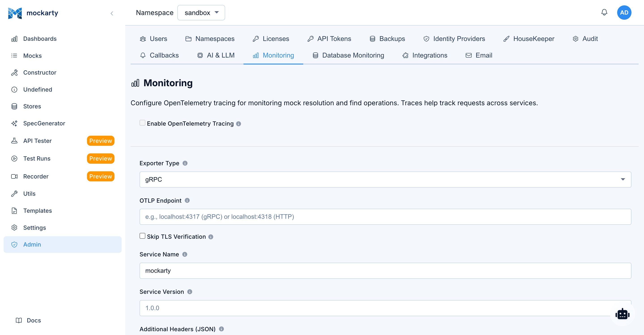This screenshot has width=644, height=335.
Task: Collapse the sidebar with the chevron arrow
Action: [112, 13]
